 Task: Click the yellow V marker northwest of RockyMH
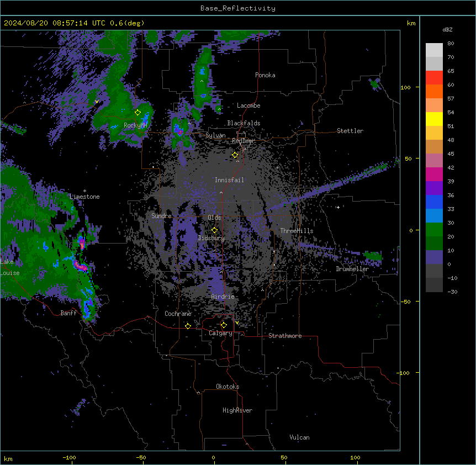[x=97, y=102]
